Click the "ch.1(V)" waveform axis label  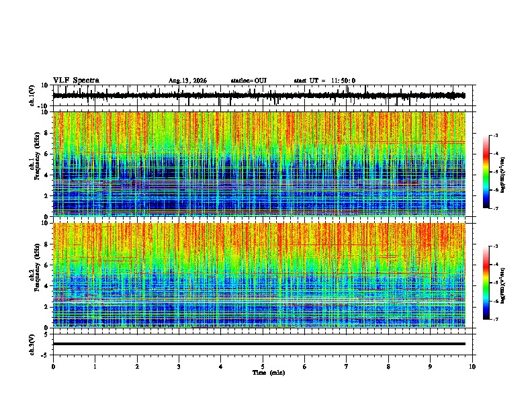(x=32, y=95)
